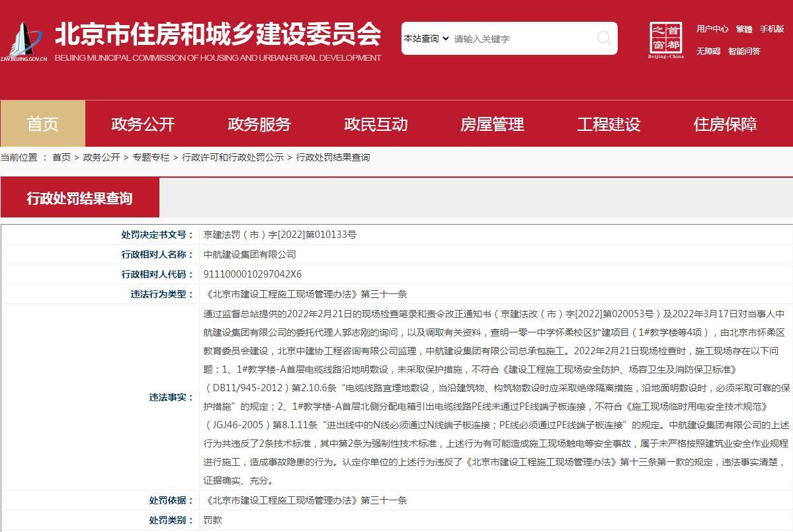Click breadcrumb 首页 link
The width and height of the screenshot is (793, 532).
click(x=62, y=157)
